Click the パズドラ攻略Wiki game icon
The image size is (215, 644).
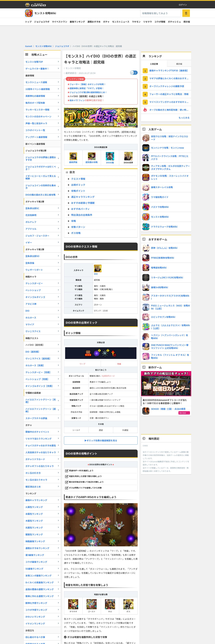146,207
